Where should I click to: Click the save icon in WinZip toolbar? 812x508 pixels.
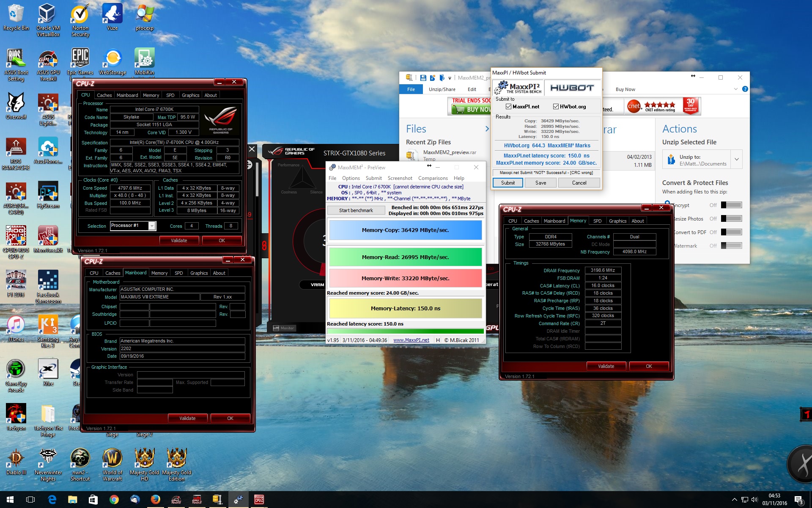click(423, 77)
